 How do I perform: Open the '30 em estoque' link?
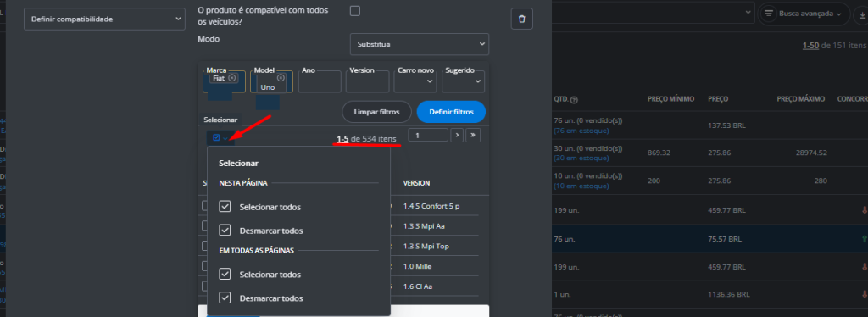pos(581,158)
